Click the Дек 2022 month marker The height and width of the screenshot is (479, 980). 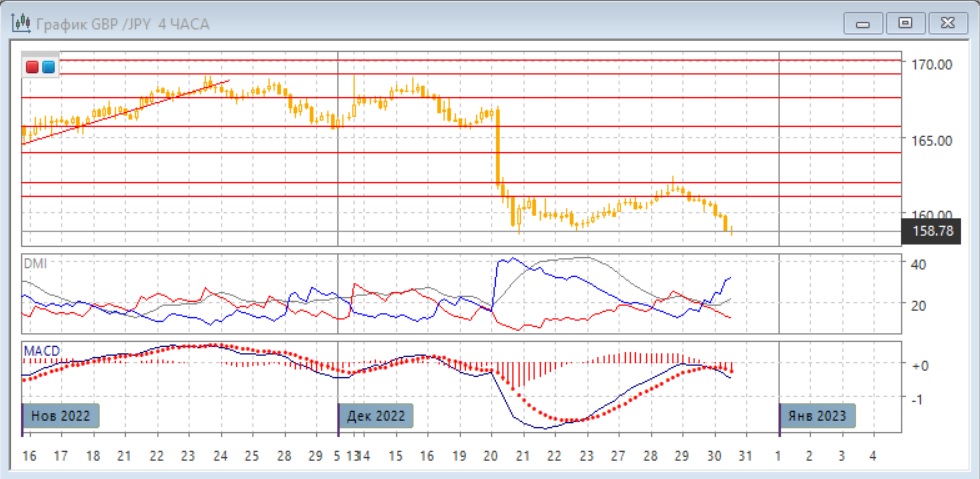click(376, 415)
